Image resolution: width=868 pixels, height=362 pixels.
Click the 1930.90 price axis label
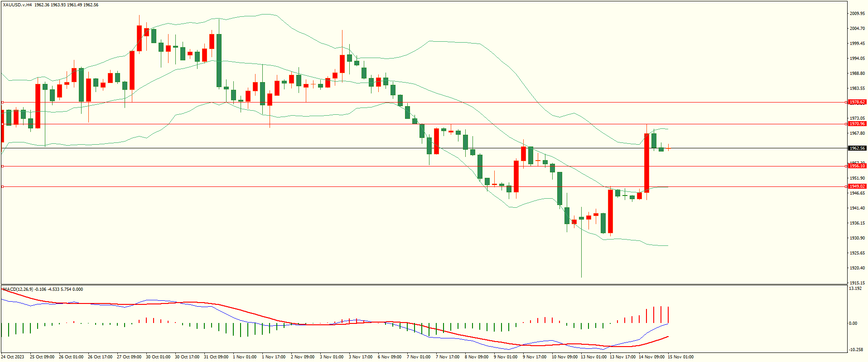857,238
